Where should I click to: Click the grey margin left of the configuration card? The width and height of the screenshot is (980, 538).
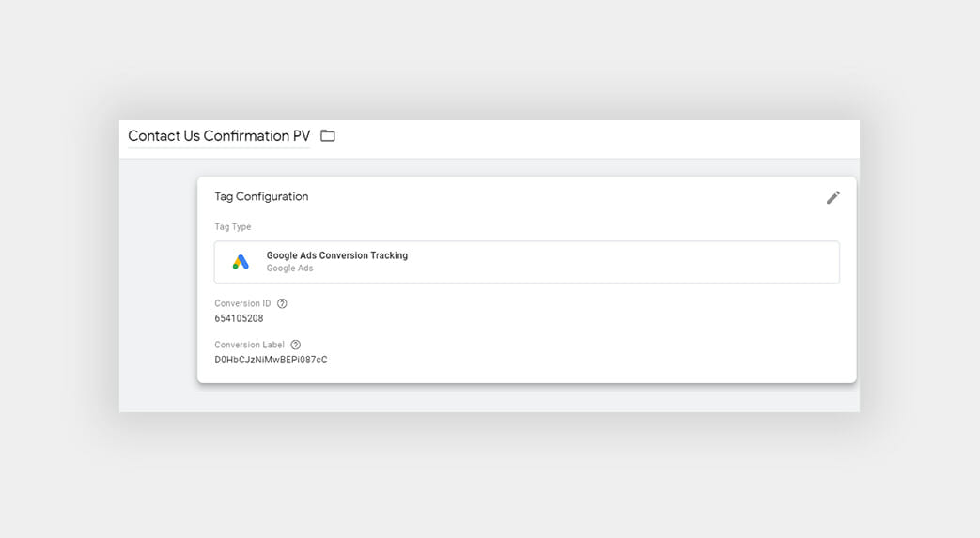click(158, 281)
